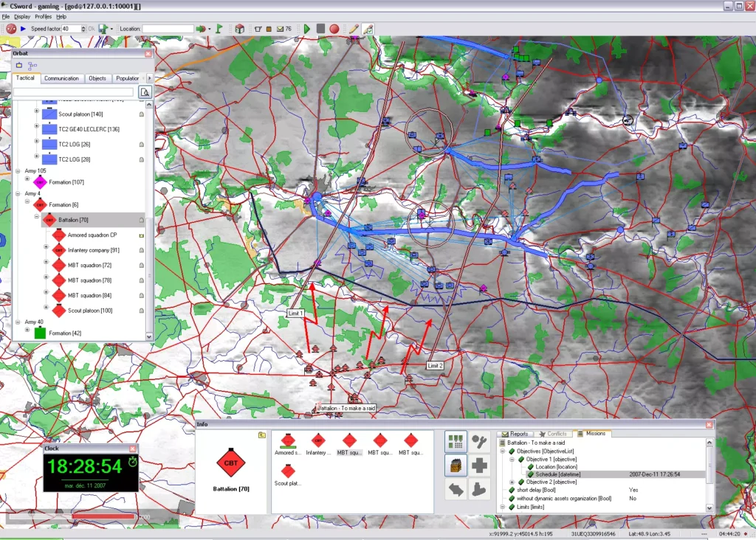Toggle the lock icon beside MBT squadron [72]
This screenshot has height=540, width=756.
point(141,266)
